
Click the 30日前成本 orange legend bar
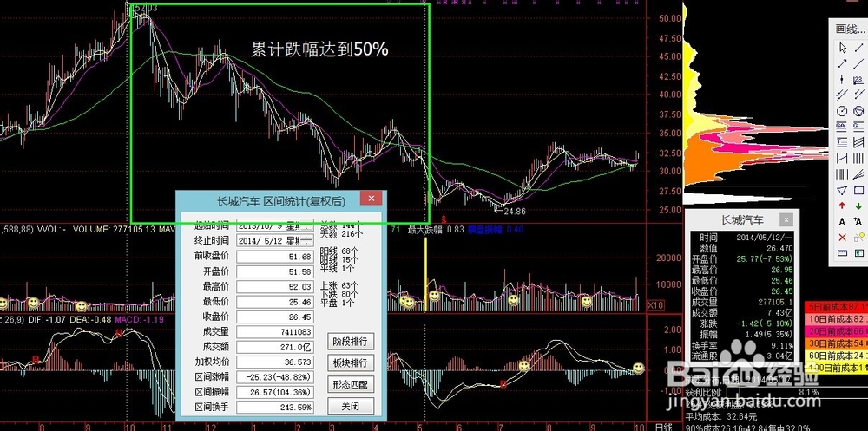pyautogui.click(x=837, y=343)
